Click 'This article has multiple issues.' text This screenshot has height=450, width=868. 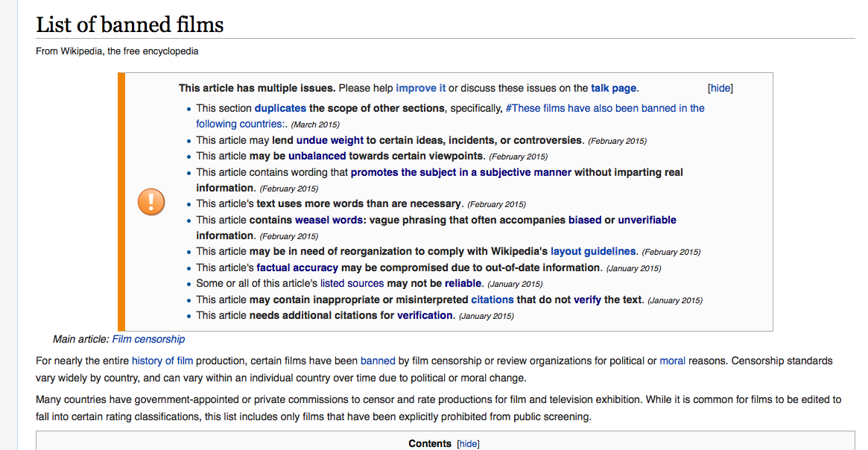pos(257,88)
